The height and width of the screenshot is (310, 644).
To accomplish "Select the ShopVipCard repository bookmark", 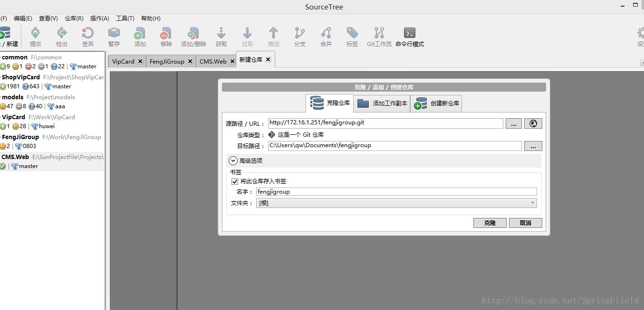I will coord(52,82).
